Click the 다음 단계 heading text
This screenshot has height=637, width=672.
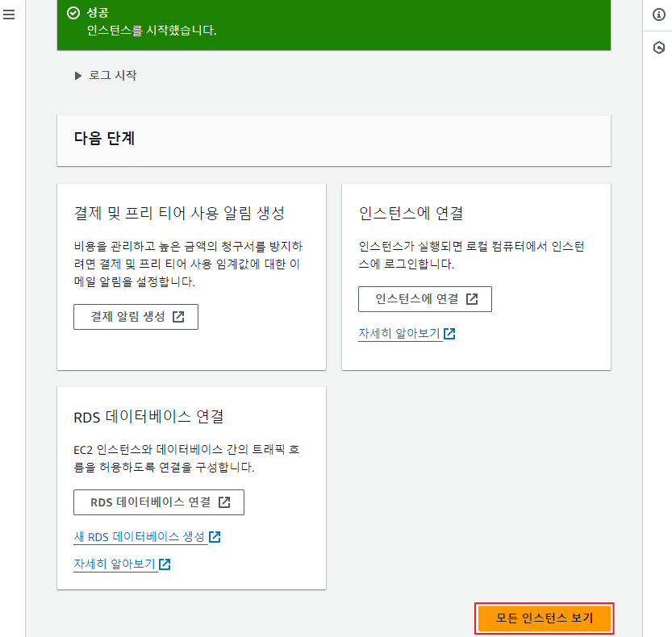pyautogui.click(x=104, y=139)
